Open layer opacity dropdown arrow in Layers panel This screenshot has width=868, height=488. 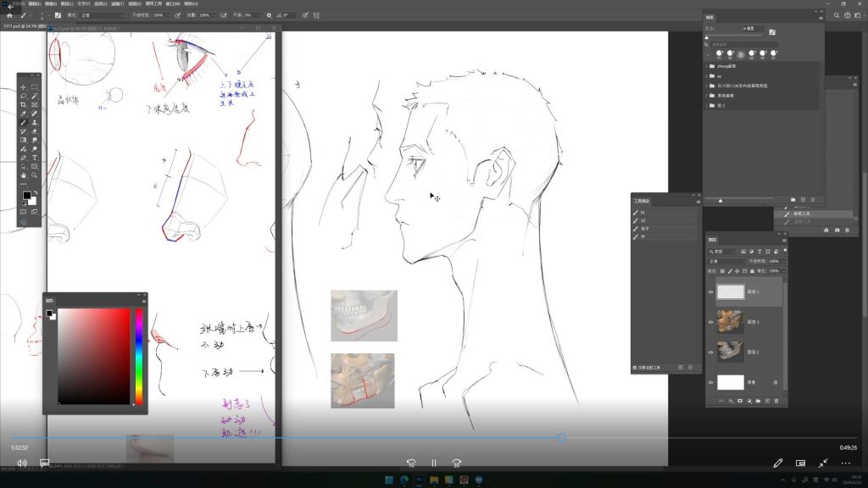tap(783, 261)
